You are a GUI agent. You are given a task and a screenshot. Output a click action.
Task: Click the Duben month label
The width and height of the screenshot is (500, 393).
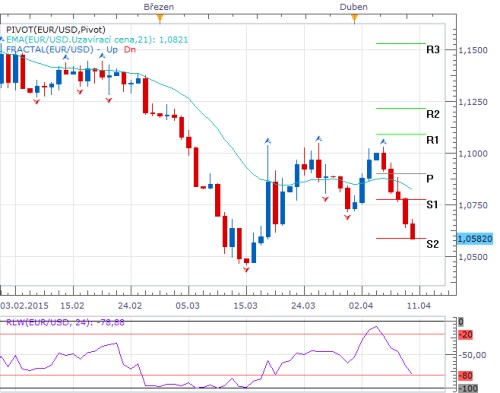(354, 7)
